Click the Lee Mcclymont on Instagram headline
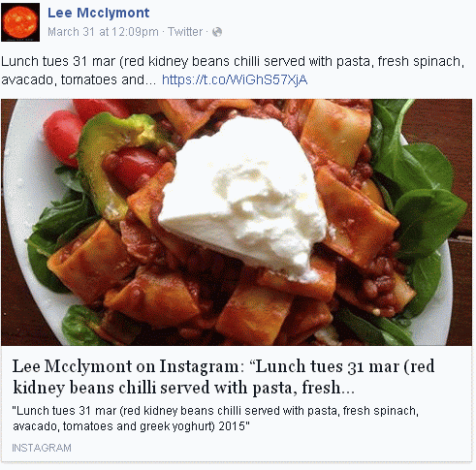This screenshot has width=476, height=470. [x=223, y=377]
